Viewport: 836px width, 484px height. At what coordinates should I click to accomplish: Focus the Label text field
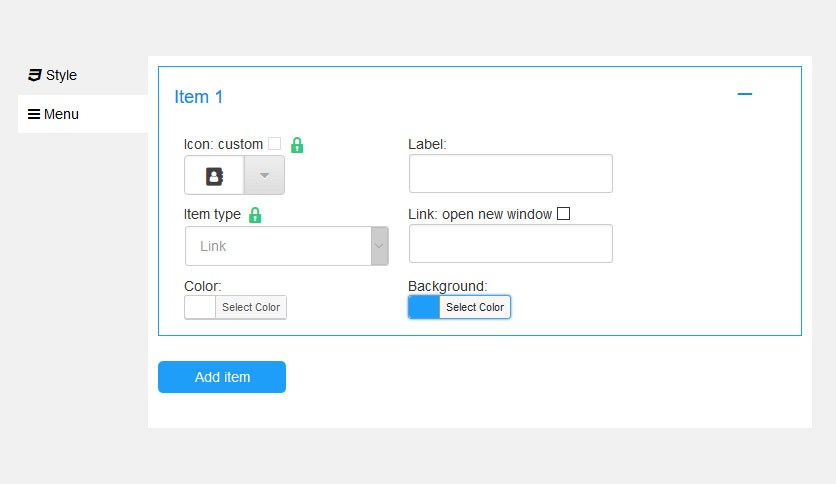pyautogui.click(x=511, y=173)
